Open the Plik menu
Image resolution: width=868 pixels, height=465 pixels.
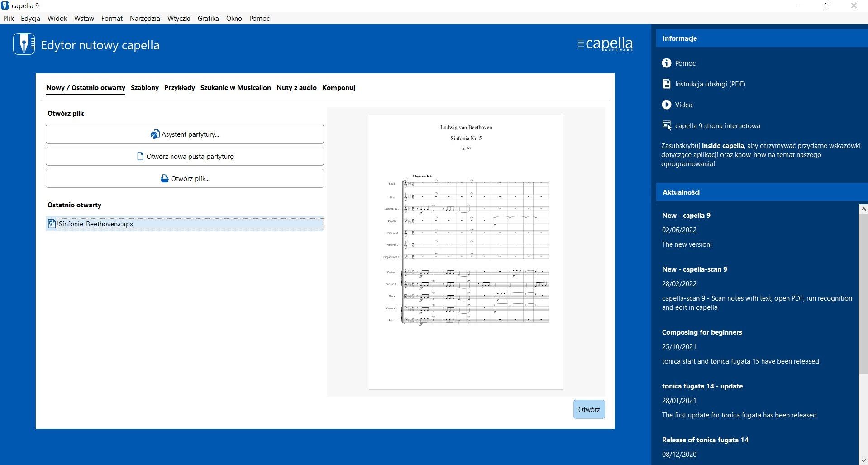point(9,18)
